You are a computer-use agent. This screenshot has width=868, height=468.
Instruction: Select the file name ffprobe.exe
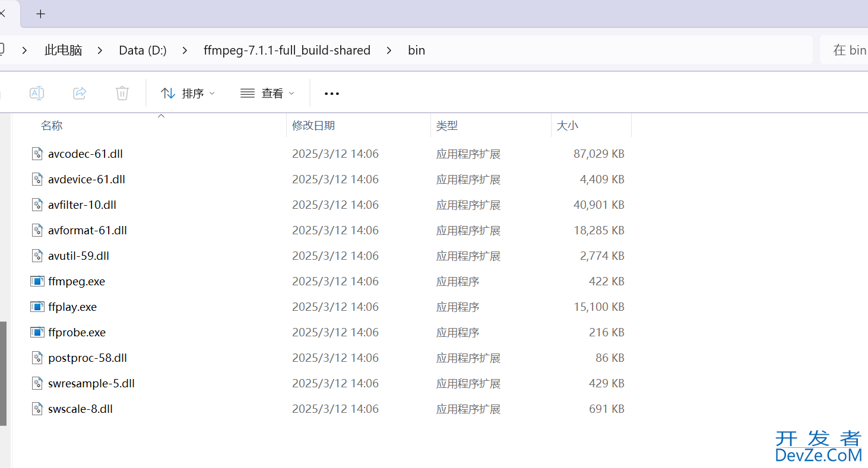[77, 332]
